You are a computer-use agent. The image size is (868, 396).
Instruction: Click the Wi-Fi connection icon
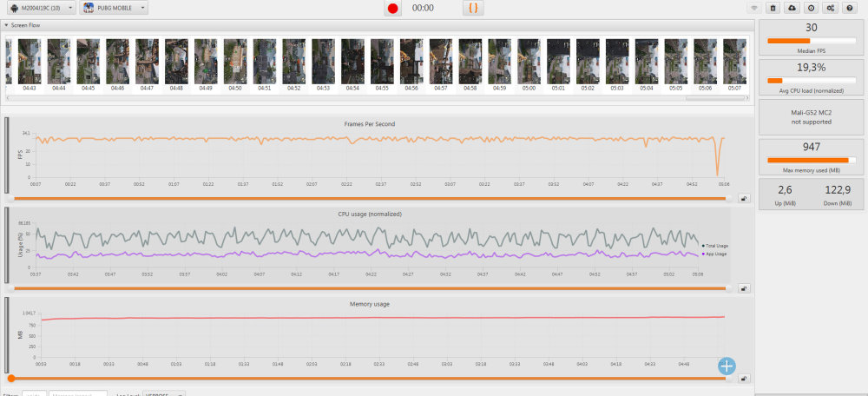coord(753,8)
